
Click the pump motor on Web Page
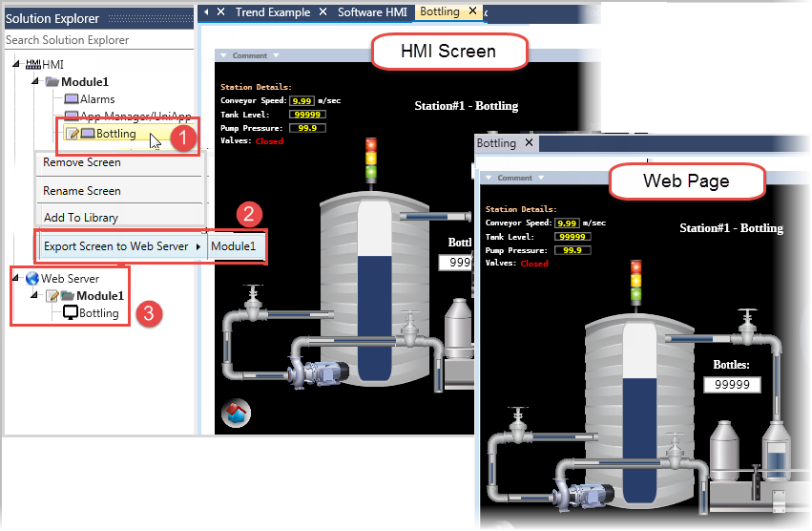point(584,497)
